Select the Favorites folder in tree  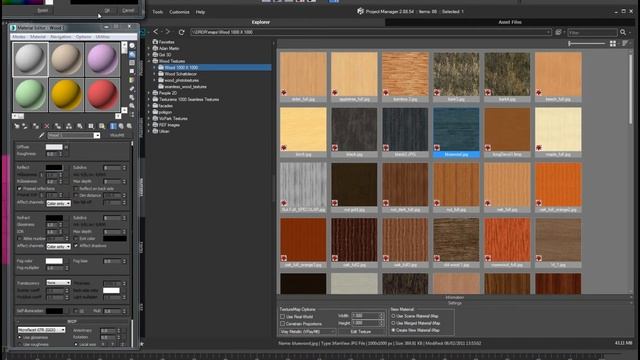166,42
